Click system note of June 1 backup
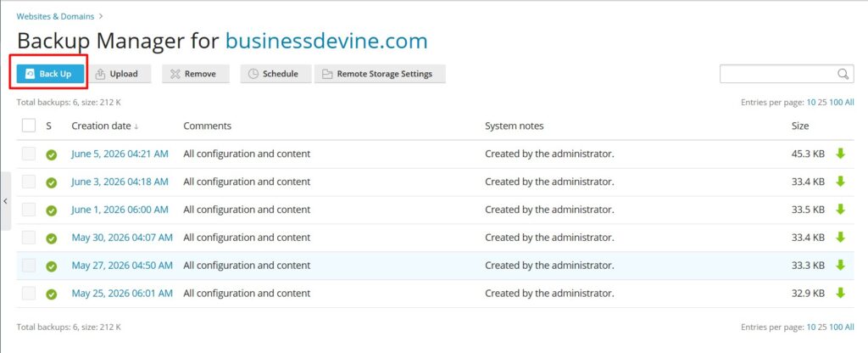Image resolution: width=868 pixels, height=353 pixels. click(x=549, y=210)
